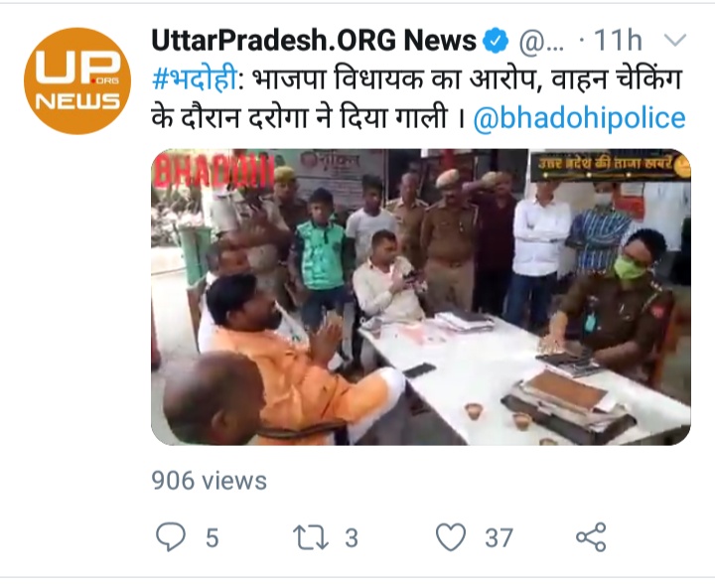The width and height of the screenshot is (715, 588).
Task: Click the reply count 5
Action: tap(213, 537)
